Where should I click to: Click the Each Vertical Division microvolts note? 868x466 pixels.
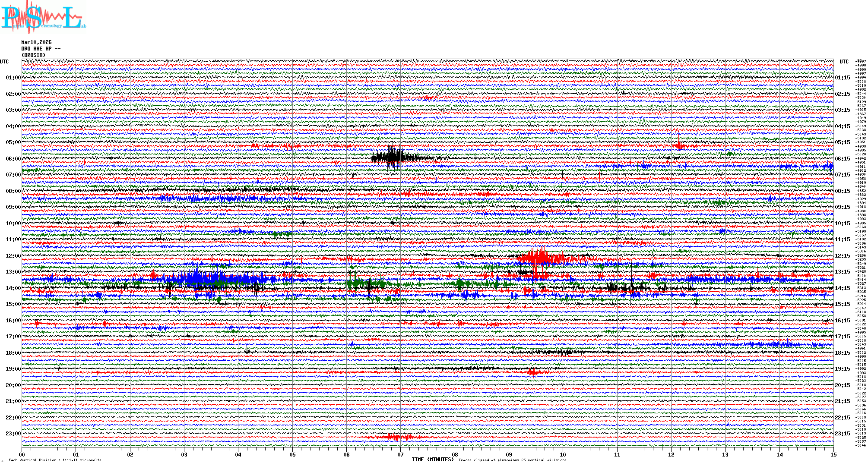55,460
